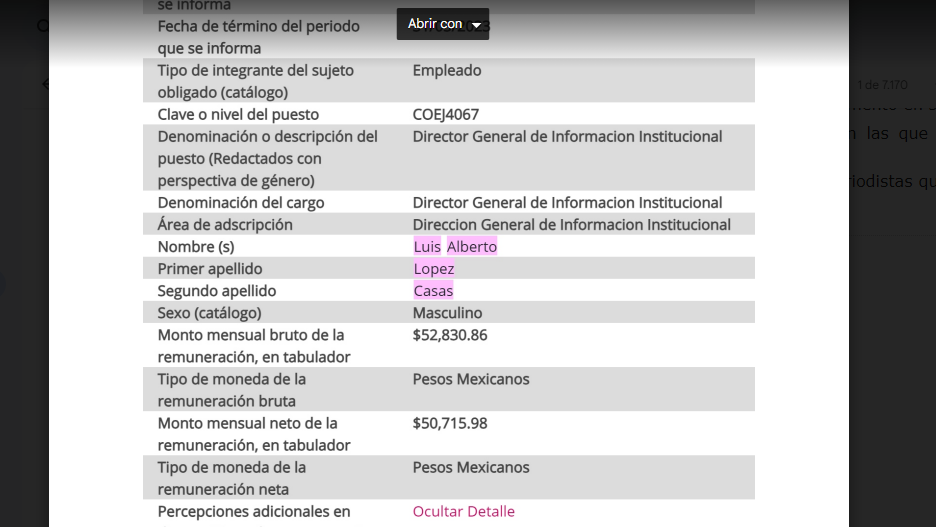
Task: Click the net salary amount $50,715.98
Action: 450,423
